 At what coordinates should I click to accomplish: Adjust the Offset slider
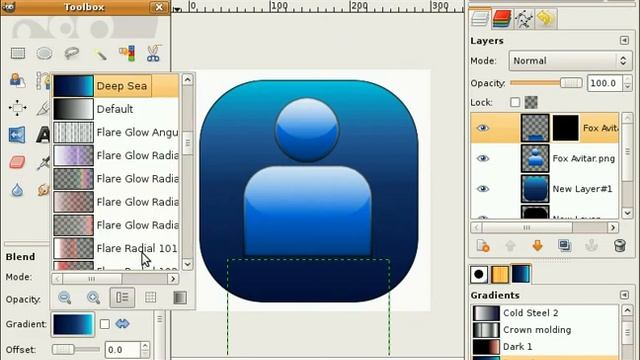click(76, 349)
